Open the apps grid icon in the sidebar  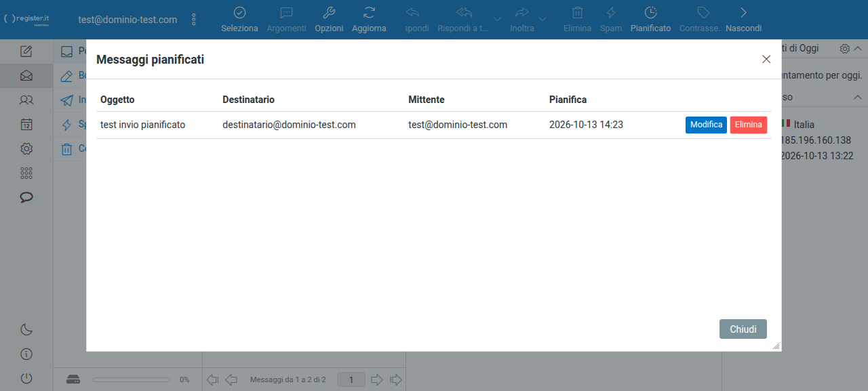[x=26, y=173]
